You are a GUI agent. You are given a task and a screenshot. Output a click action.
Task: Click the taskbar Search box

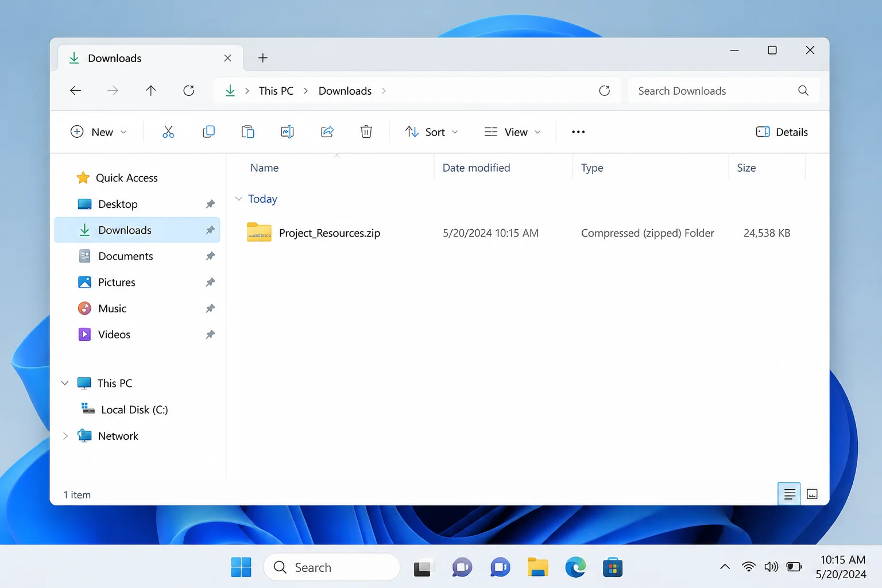pos(331,567)
